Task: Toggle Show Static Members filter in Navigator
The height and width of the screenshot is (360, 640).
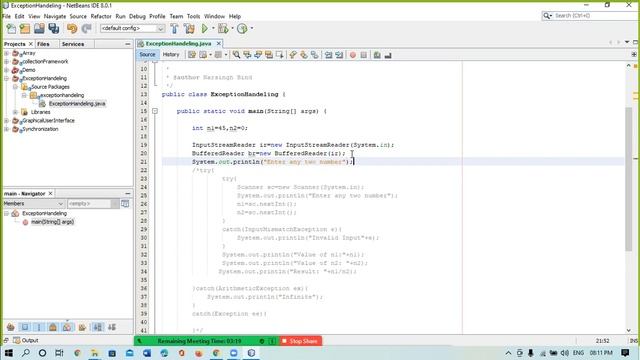Action: (x=39, y=327)
